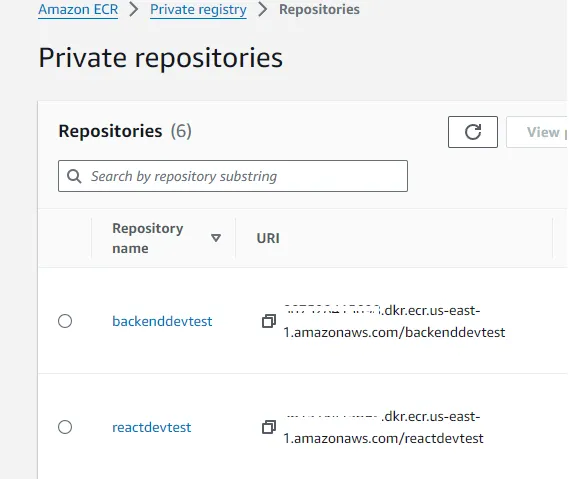Sort by Repository name arrow
The image size is (569, 479).
[216, 238]
